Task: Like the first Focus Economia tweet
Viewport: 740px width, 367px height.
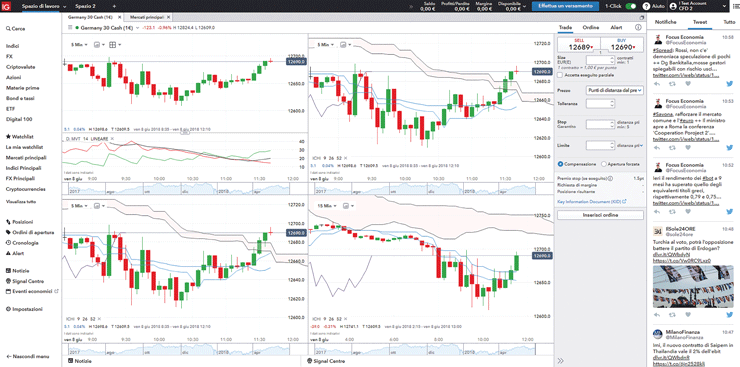Action: click(688, 83)
